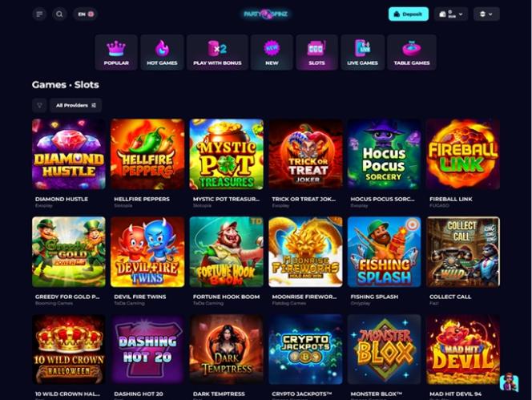The image size is (532, 400).
Task: Open the Popular crown category
Action: coord(116,52)
